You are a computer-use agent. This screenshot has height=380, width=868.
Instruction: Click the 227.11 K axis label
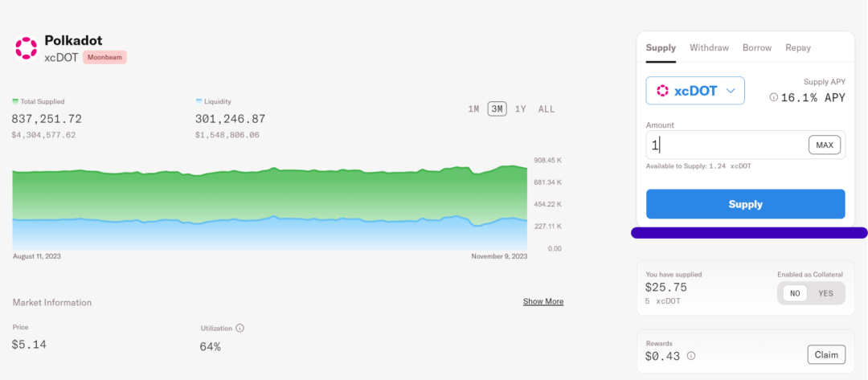coord(547,227)
